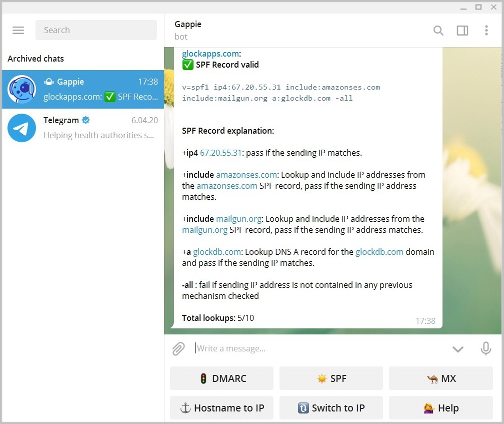Open the main hamburger menu
This screenshot has height=424, width=504.
point(18,30)
